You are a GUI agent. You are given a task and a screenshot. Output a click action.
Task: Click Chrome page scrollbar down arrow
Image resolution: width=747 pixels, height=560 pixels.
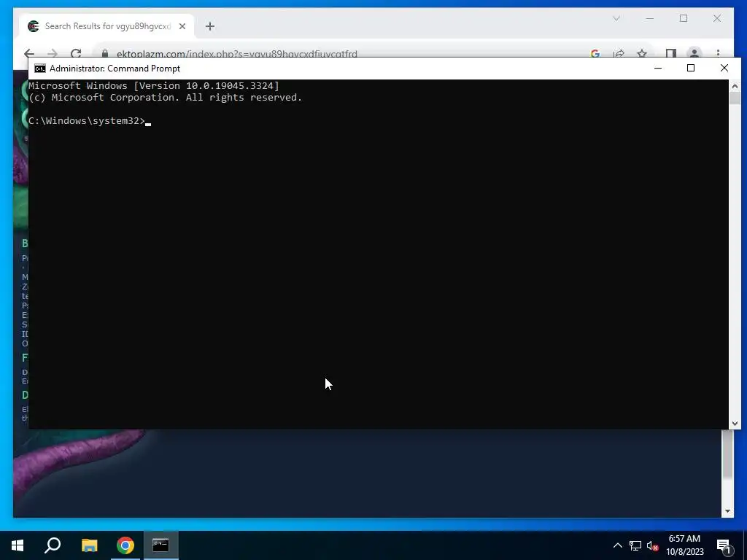(x=727, y=511)
